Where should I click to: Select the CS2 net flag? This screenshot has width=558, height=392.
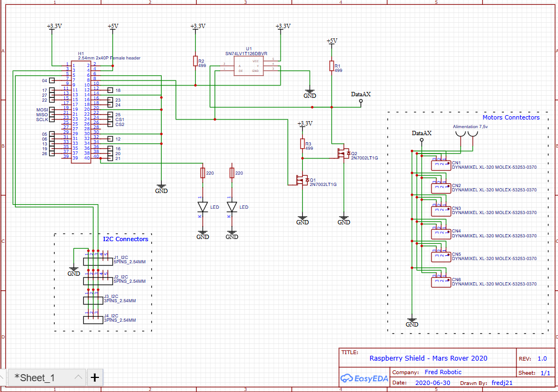[x=116, y=124]
